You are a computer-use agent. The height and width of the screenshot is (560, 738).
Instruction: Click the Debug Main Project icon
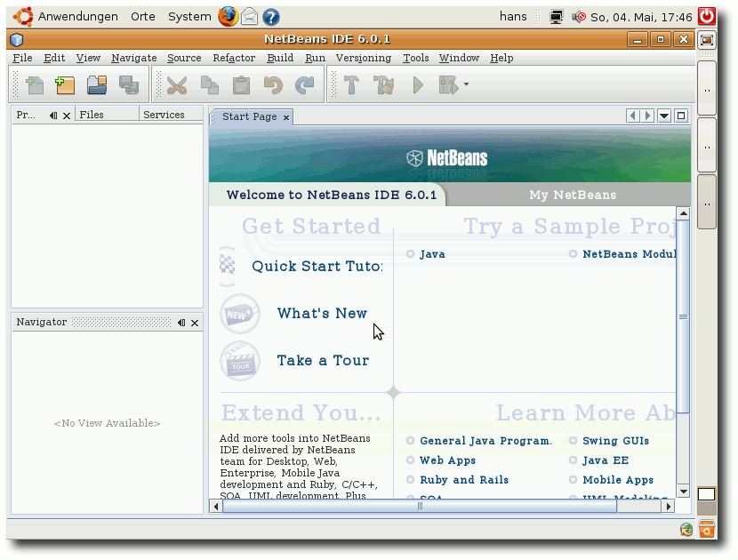click(448, 85)
